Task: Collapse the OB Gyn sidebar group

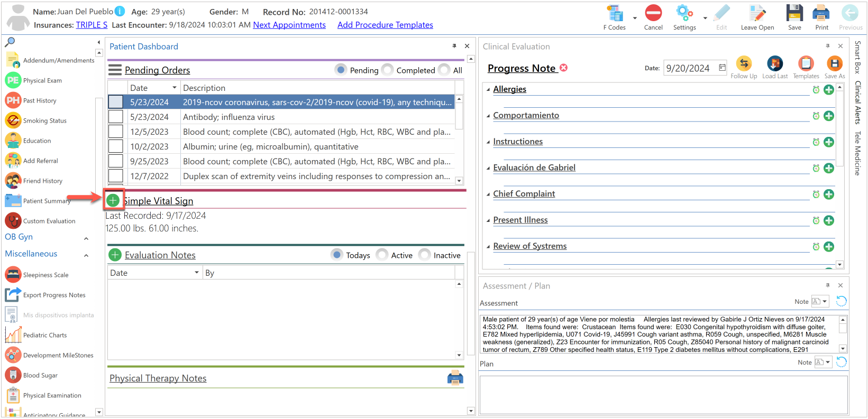Action: click(86, 238)
